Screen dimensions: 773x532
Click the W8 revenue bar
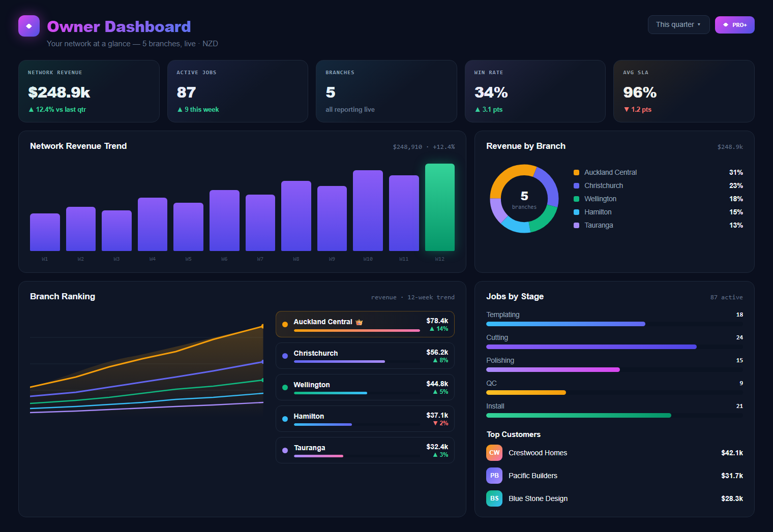[x=296, y=216]
